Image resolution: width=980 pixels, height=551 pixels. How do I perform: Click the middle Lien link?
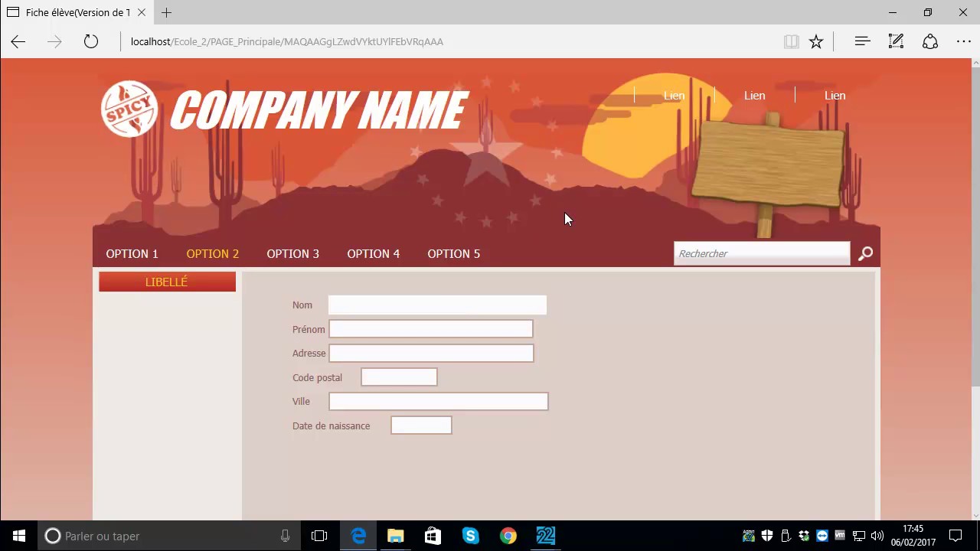[x=755, y=96]
